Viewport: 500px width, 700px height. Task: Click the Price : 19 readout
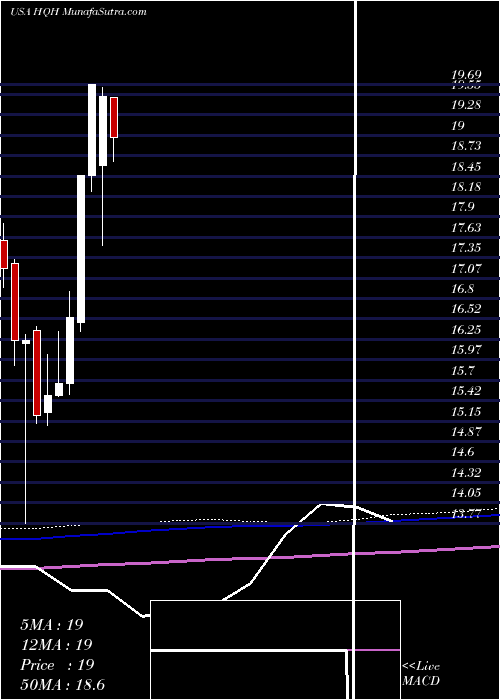[57, 665]
